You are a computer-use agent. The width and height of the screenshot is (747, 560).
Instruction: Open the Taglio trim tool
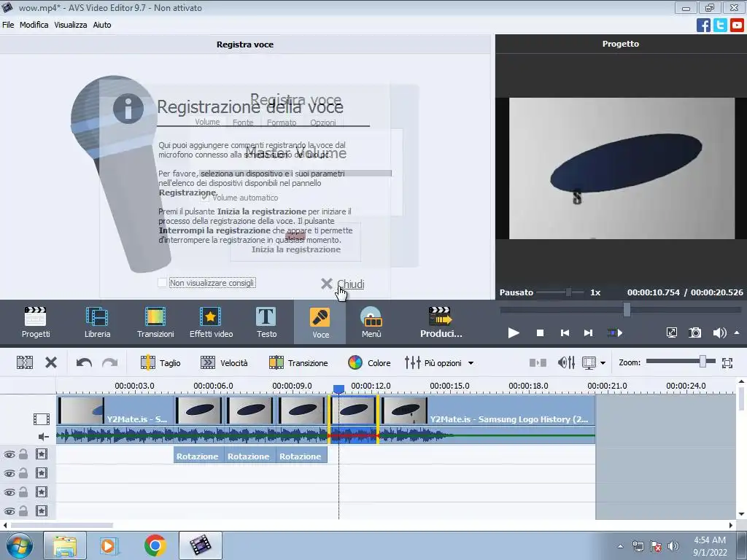(160, 363)
